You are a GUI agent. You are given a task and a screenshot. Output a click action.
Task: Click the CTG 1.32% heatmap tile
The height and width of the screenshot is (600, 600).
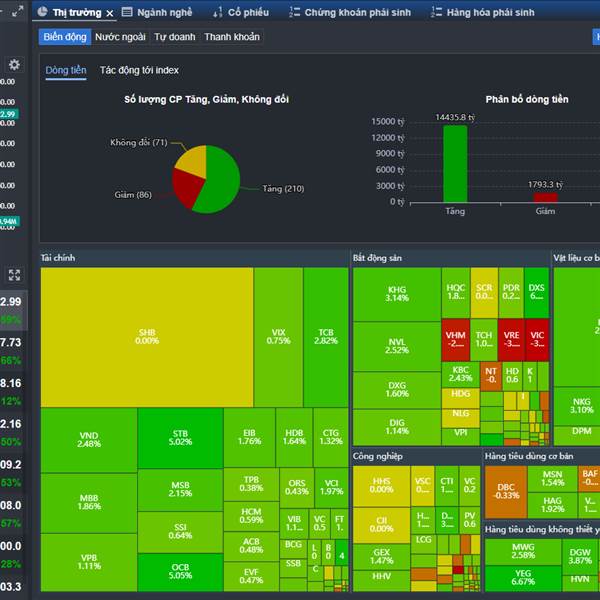coord(331,437)
